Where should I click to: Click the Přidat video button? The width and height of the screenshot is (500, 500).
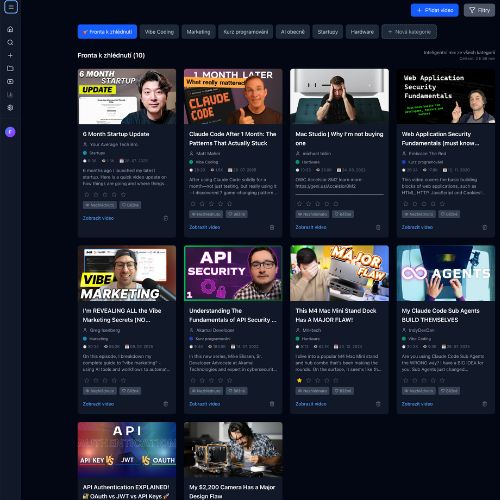point(435,10)
